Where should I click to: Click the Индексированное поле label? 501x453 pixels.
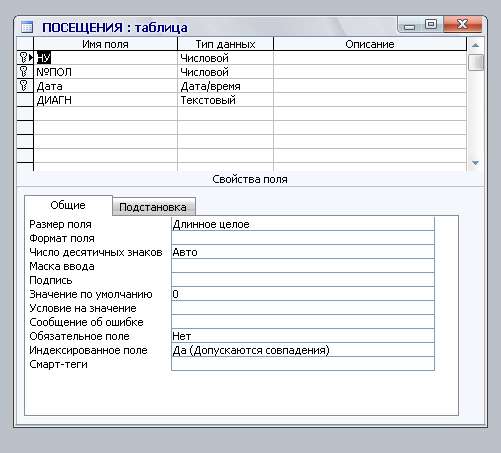tap(88, 350)
